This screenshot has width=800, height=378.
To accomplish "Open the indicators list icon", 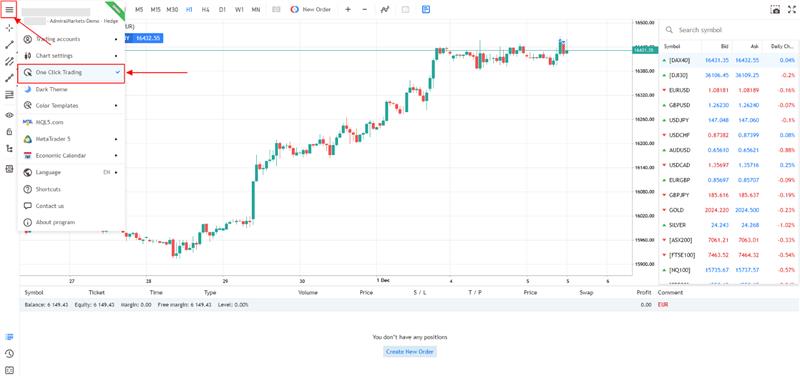I will click(385, 9).
